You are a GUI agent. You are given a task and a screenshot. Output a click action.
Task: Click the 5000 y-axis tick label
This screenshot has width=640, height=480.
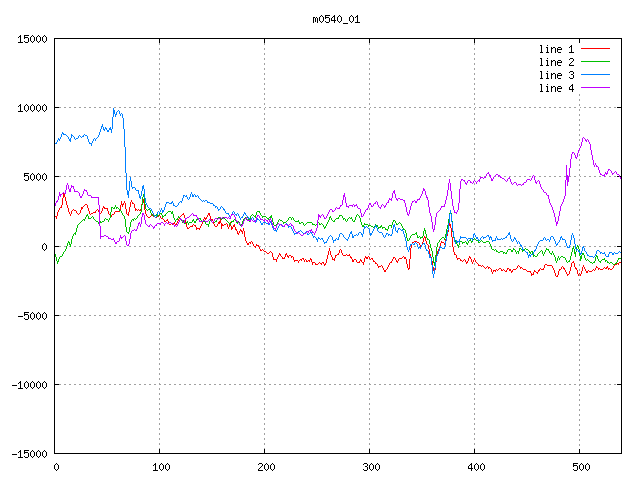point(35,177)
